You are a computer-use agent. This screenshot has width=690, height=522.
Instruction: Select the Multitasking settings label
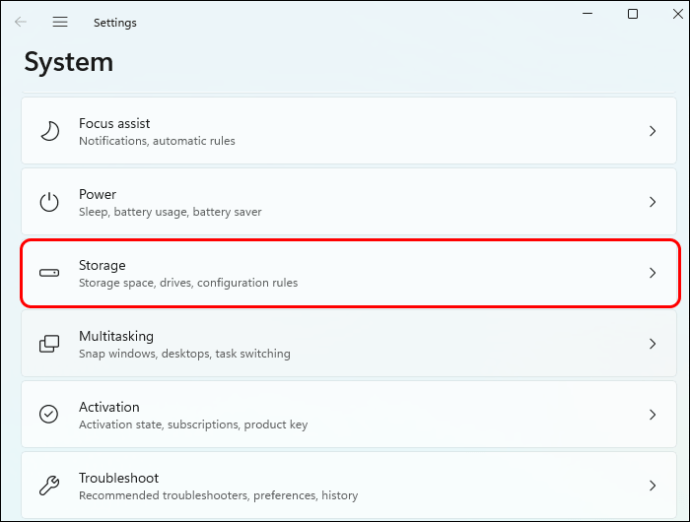[116, 336]
